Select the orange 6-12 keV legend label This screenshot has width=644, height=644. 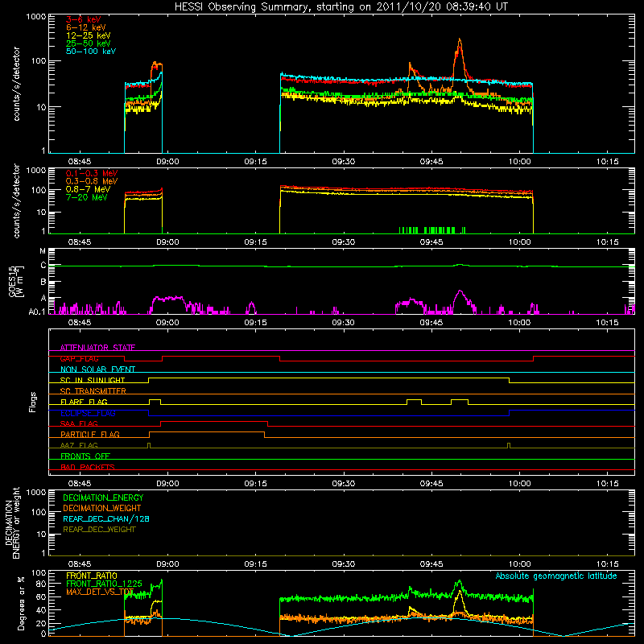point(86,27)
